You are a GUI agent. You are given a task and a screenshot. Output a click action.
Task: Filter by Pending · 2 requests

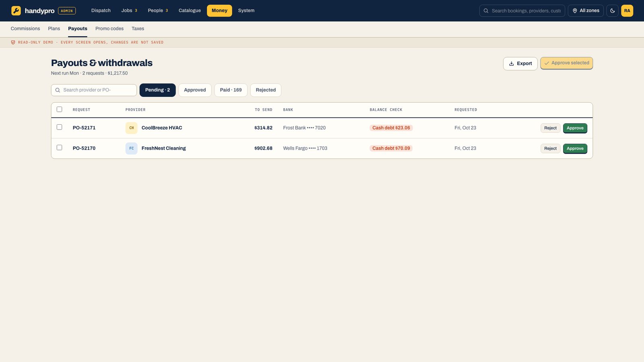pyautogui.click(x=157, y=90)
